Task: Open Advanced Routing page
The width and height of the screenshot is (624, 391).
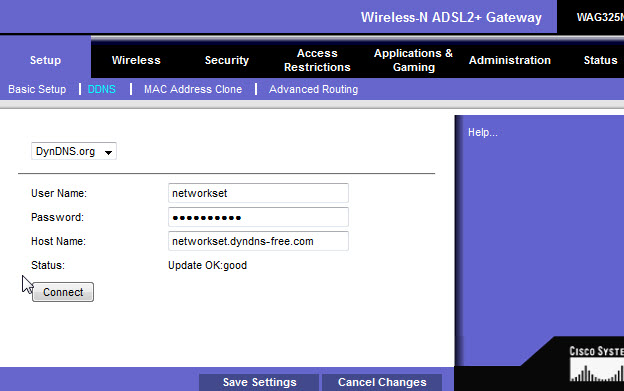Action: click(313, 89)
